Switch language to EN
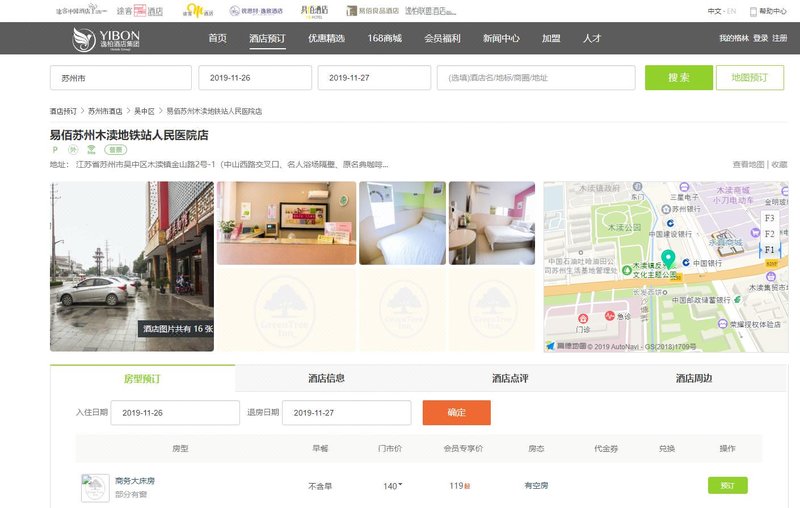The width and height of the screenshot is (800, 508). click(732, 11)
